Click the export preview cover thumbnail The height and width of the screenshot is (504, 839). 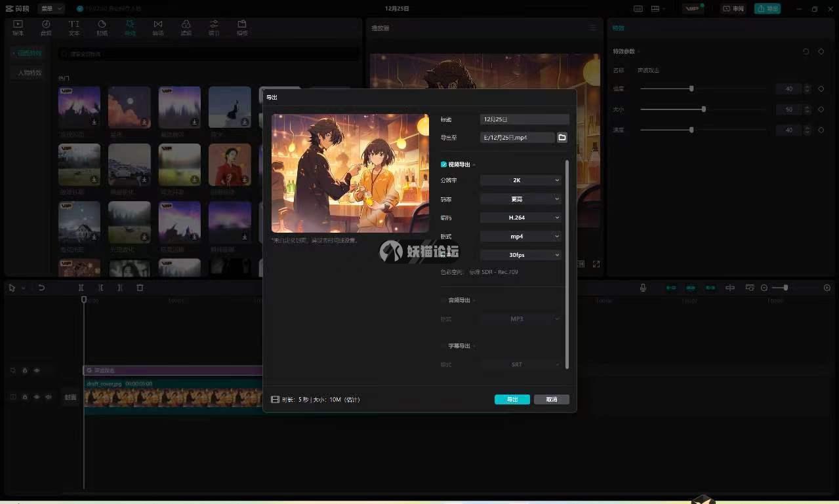(x=350, y=173)
